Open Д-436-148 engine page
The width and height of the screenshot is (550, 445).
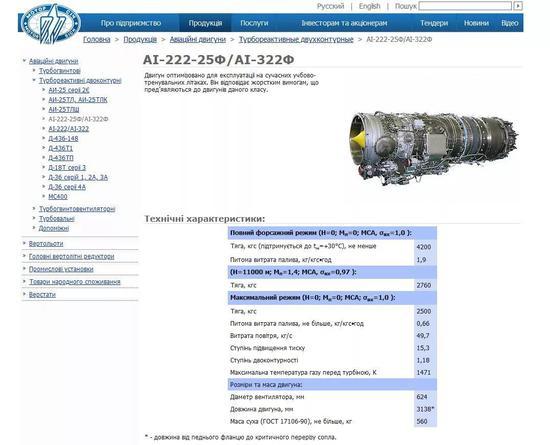click(63, 139)
